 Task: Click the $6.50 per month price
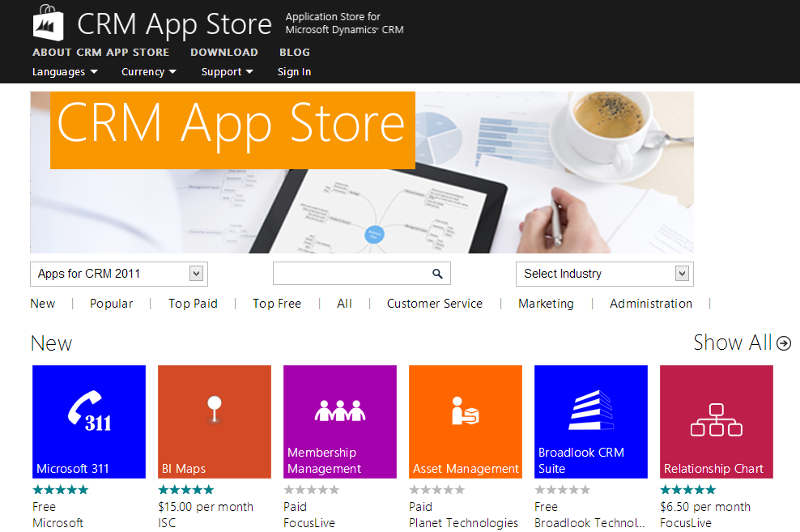(705, 507)
